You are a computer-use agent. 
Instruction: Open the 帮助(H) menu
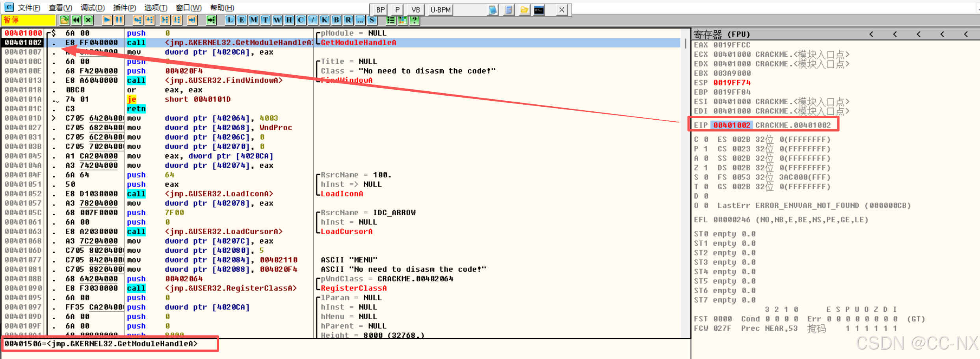click(222, 8)
